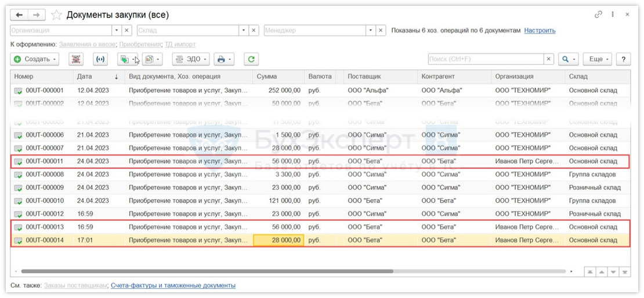Open the ЭДО menu
Screen dimensions: 644x298
(x=190, y=59)
